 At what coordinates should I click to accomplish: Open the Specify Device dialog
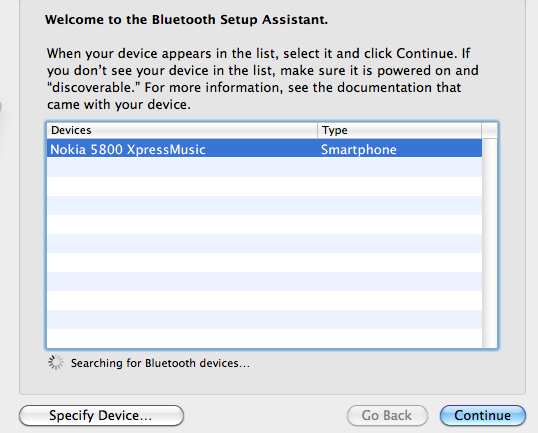click(101, 416)
